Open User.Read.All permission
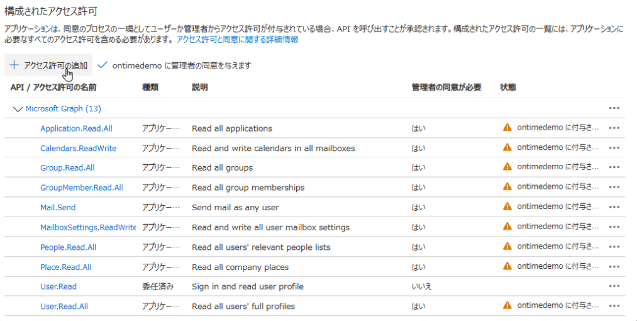The width and height of the screenshot is (644, 321). pyautogui.click(x=64, y=306)
